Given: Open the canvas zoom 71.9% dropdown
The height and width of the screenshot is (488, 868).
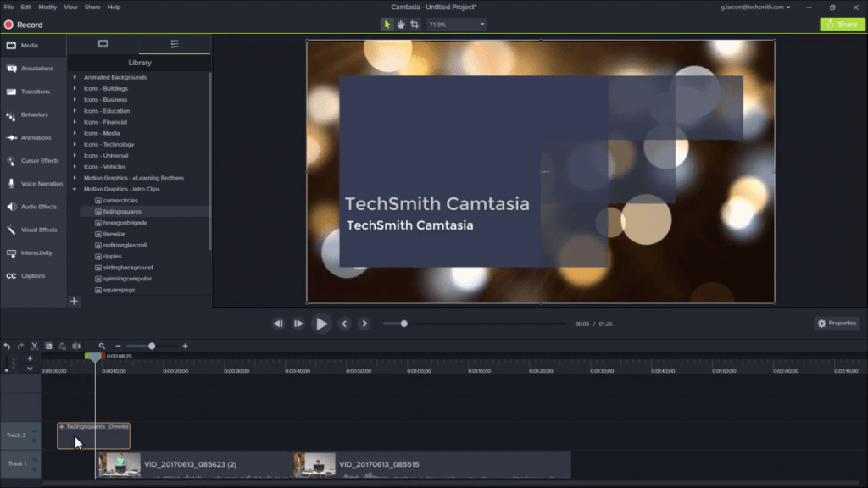Looking at the screenshot, I should pyautogui.click(x=456, y=25).
